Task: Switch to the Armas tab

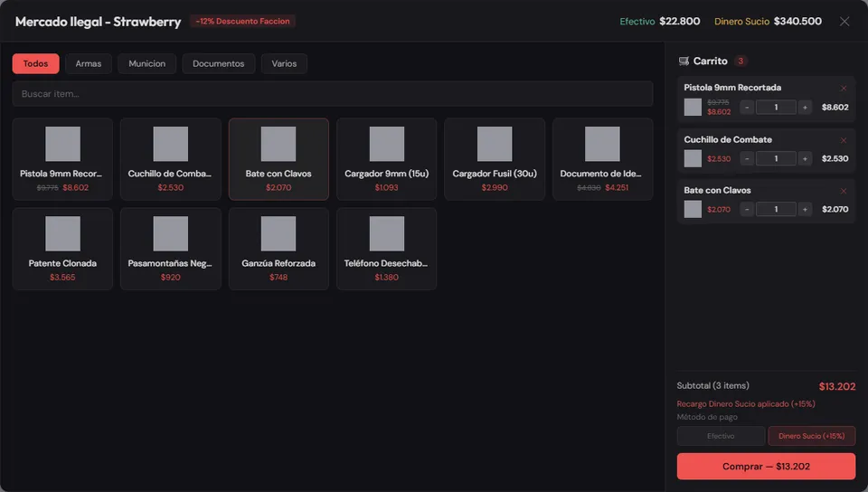Action: tap(89, 63)
